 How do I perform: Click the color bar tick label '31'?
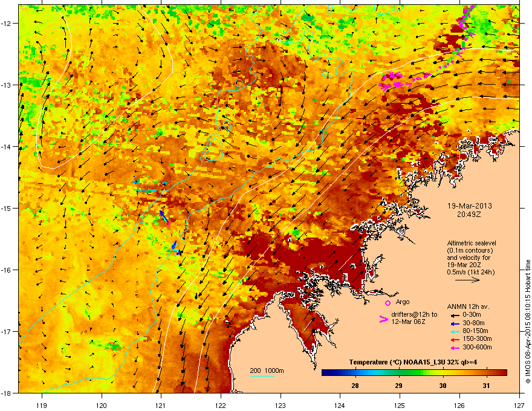coord(487,386)
